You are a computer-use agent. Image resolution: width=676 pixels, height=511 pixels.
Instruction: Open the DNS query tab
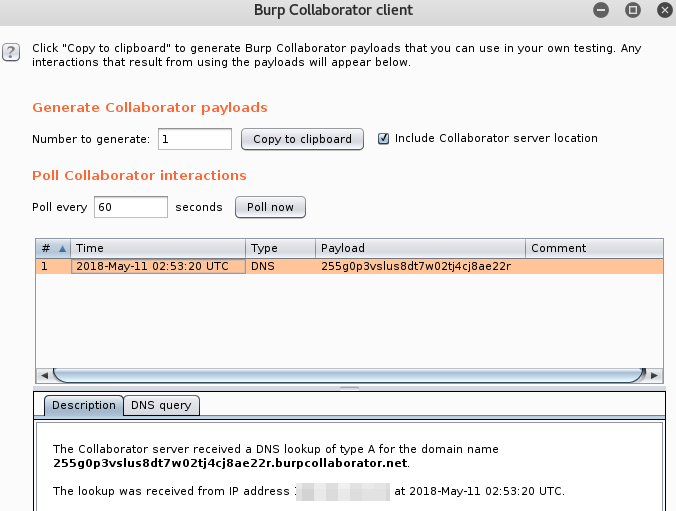[163, 405]
